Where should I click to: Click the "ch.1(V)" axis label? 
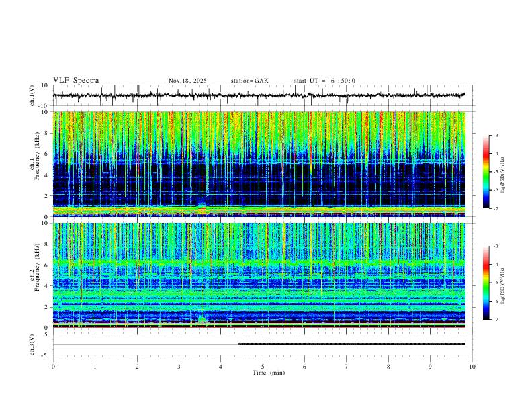click(x=32, y=95)
